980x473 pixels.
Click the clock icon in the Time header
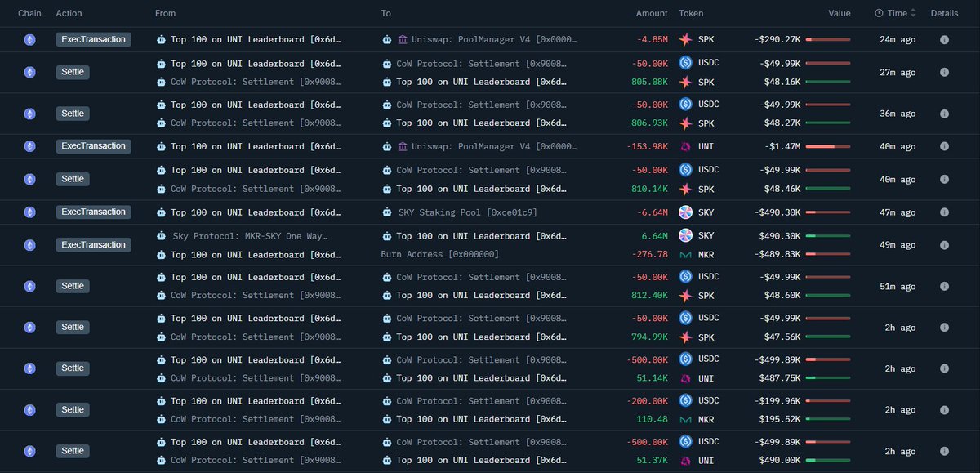click(879, 13)
